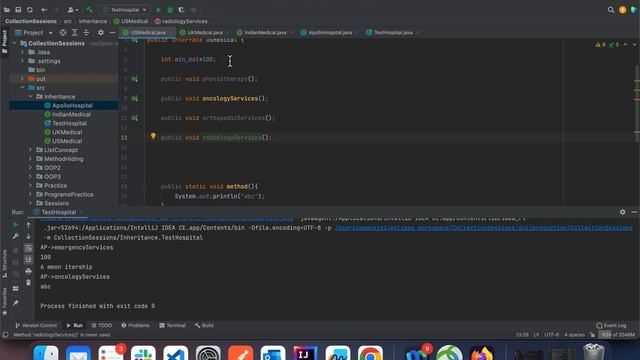640x360 pixels.
Task: Toggle scroll to end in Run console
Action: 28,260
